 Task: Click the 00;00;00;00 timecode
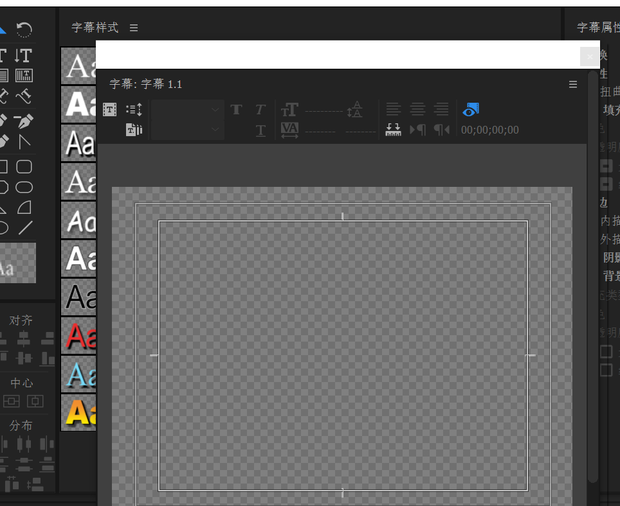coord(490,130)
